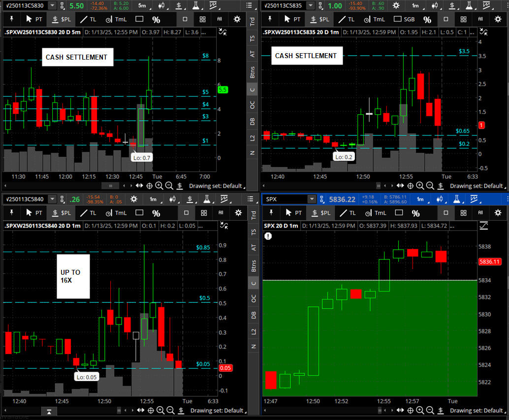
Task: Click $ icon in C5840 chart header
Action: (190, 199)
